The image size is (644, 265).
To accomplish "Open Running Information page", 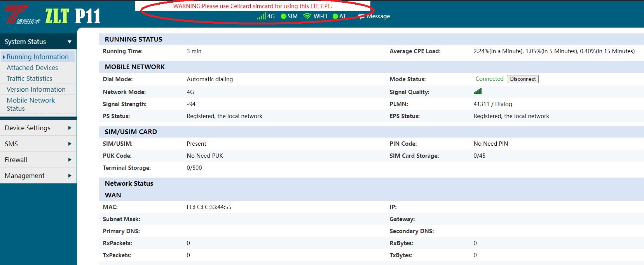I will point(37,57).
